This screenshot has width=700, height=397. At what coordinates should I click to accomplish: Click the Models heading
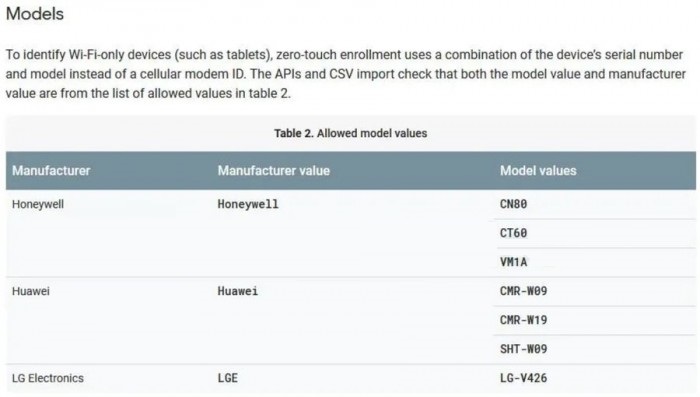[35, 14]
